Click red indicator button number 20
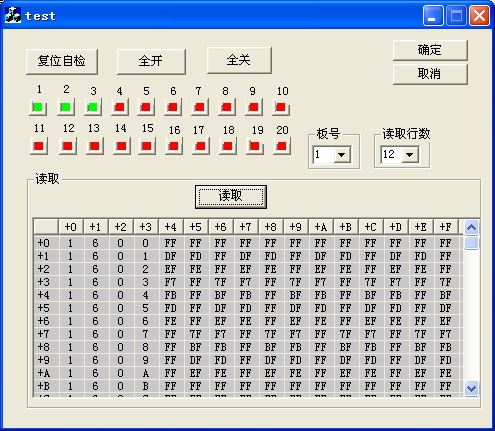 pyautogui.click(x=282, y=146)
